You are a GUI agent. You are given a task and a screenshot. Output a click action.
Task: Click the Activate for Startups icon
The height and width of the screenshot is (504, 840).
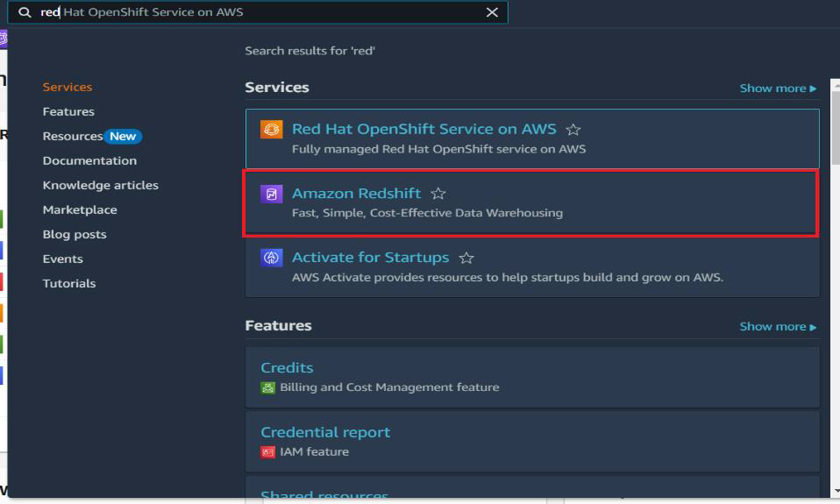click(x=272, y=259)
